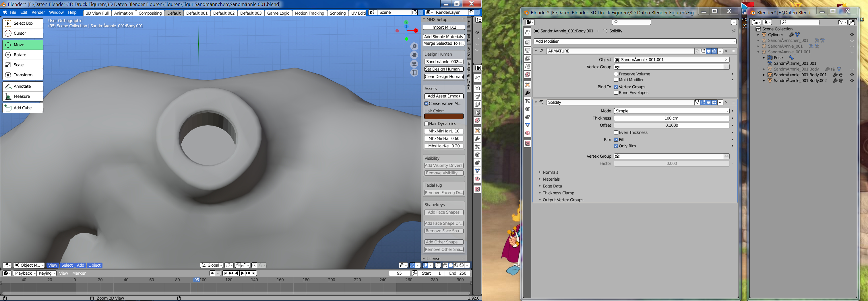Enable Preserve Volume in Armature modifier
Image resolution: width=868 pixels, height=301 pixels.
click(616, 74)
